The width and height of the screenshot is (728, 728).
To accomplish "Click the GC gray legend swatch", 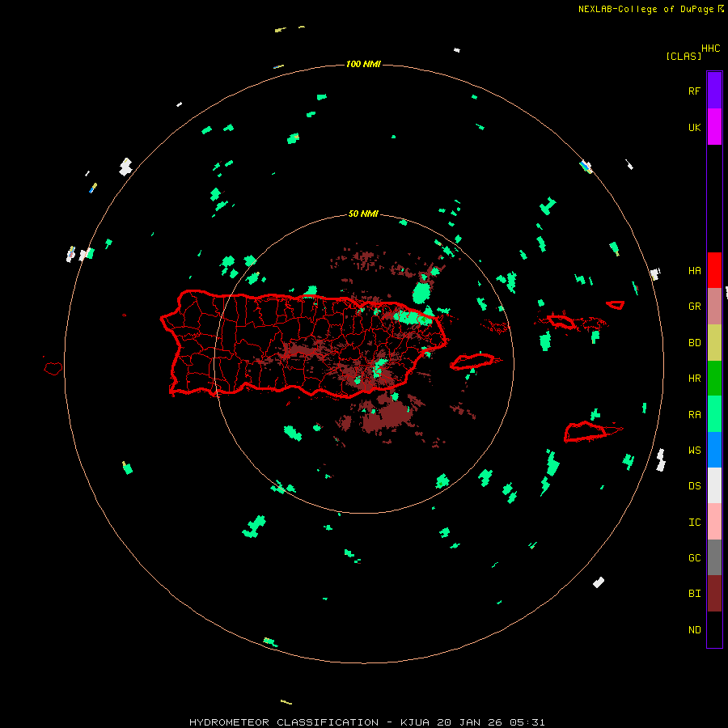I will (x=714, y=557).
